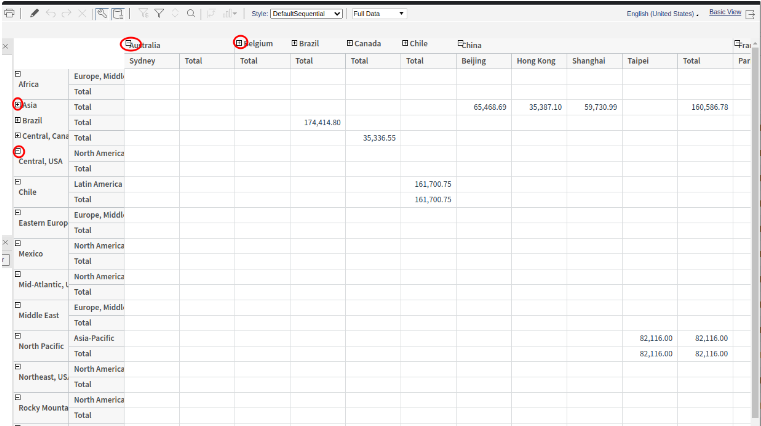
Task: Collapse the Mid-Atlantic row group
Action: [x=18, y=274]
